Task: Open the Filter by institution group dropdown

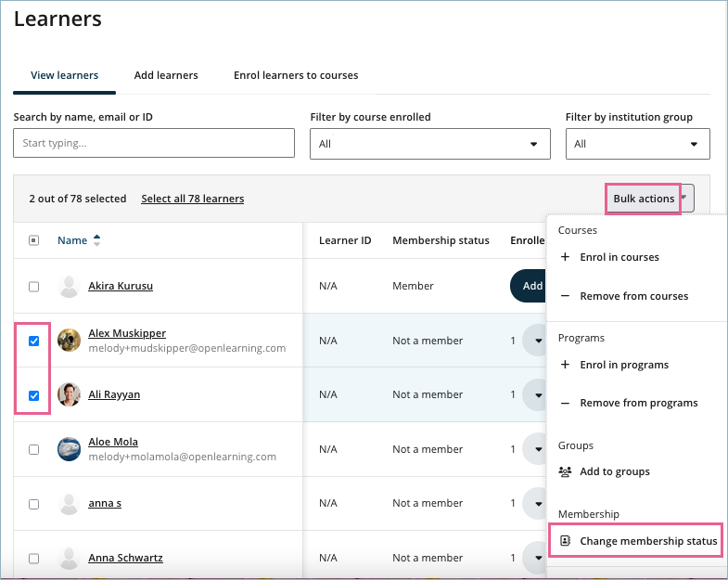Action: coord(637,144)
